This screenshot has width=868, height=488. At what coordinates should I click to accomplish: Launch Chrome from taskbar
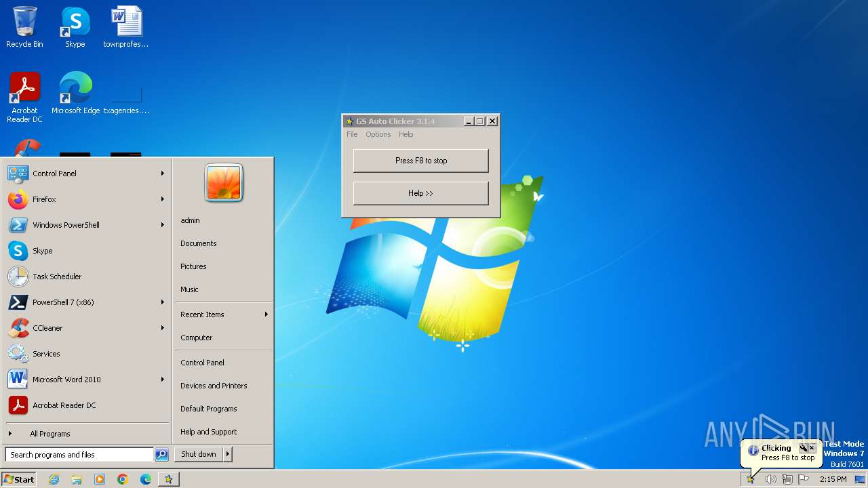(123, 479)
